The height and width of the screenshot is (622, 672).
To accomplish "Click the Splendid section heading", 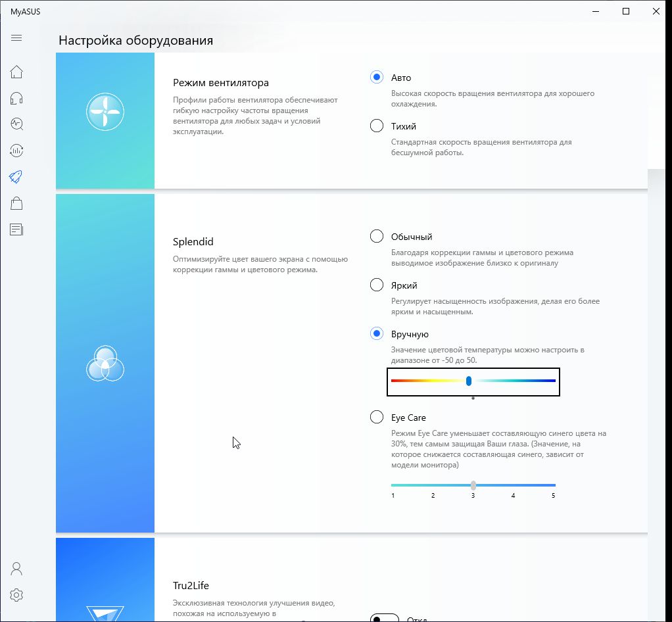I will coord(193,242).
